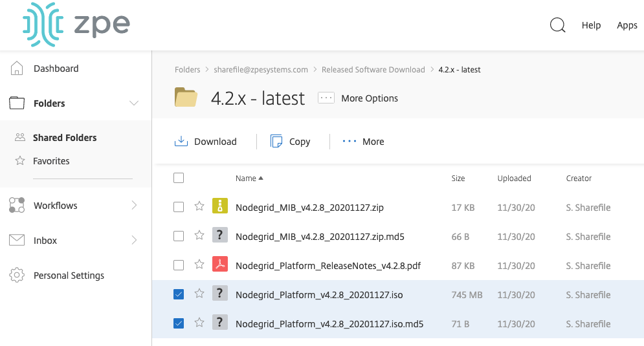Screen dimensions: 644x346
Task: Toggle the select-all checkbox in header
Action: [x=179, y=178]
